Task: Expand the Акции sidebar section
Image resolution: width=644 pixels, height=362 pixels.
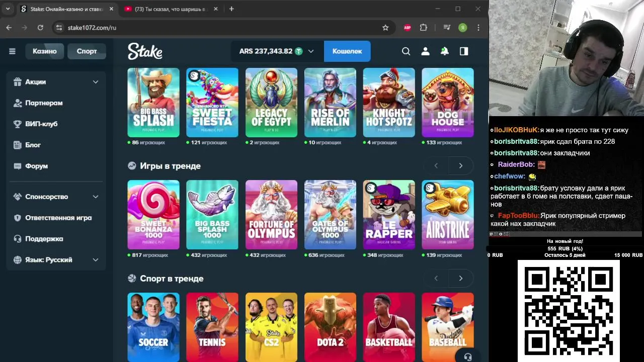Action: (56, 82)
